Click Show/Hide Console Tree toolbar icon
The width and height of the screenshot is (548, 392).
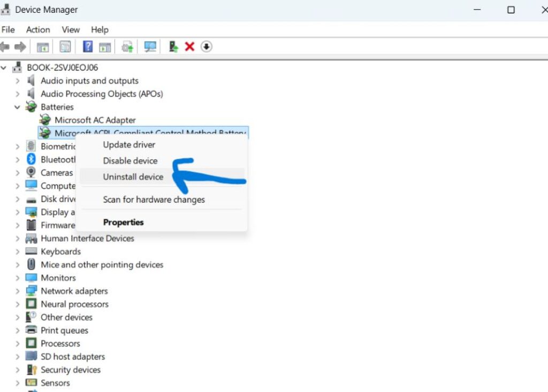(43, 47)
